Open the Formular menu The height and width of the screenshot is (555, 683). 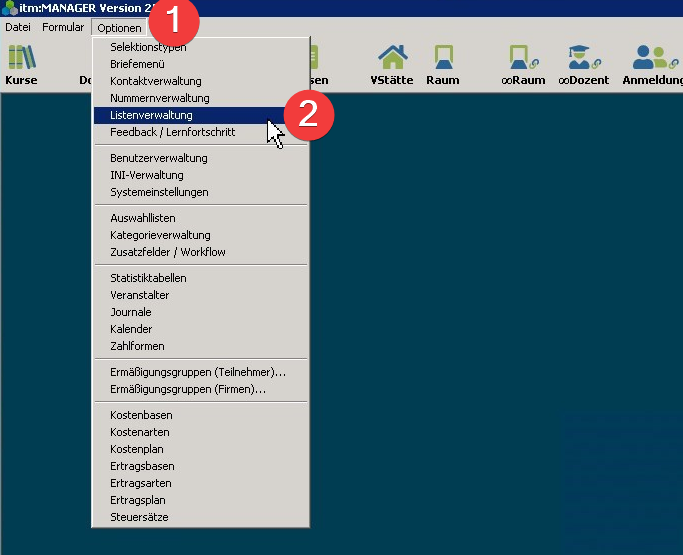click(x=63, y=27)
